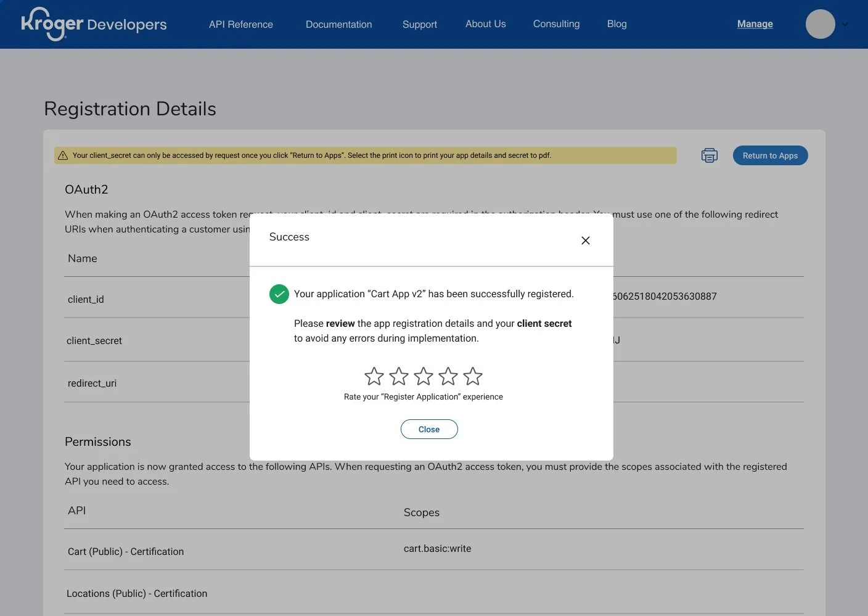Click the "API" column header
868x616 pixels.
click(x=77, y=511)
